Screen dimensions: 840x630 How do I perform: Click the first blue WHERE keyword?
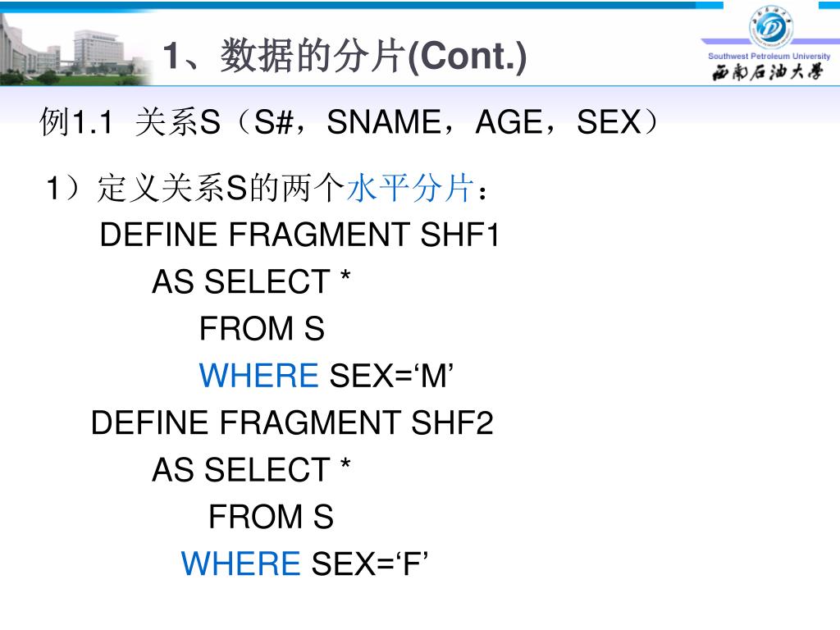pos(258,375)
